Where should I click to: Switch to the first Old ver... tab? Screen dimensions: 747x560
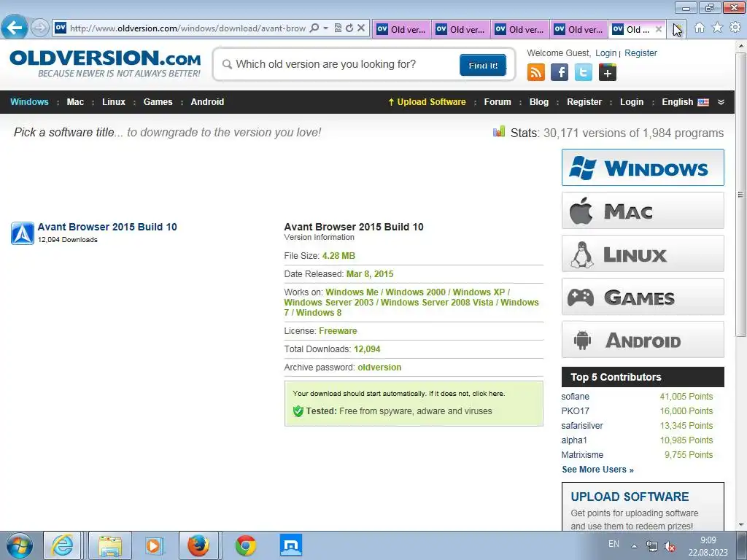(402, 29)
